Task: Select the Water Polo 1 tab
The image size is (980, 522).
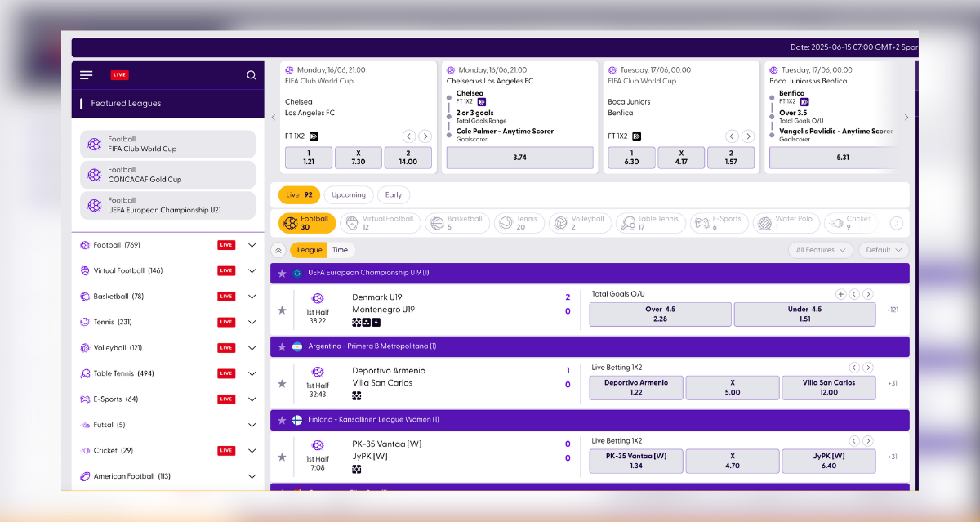Action: click(x=786, y=223)
